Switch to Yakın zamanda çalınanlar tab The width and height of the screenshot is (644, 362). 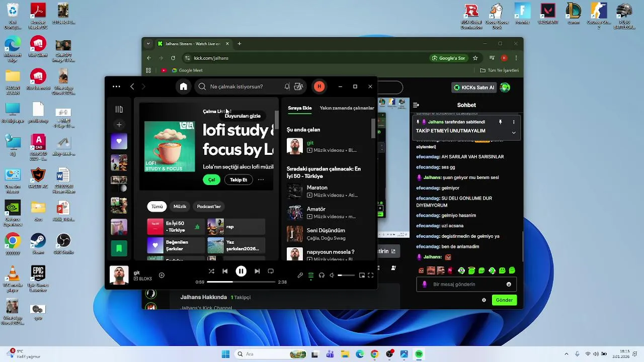(x=347, y=108)
